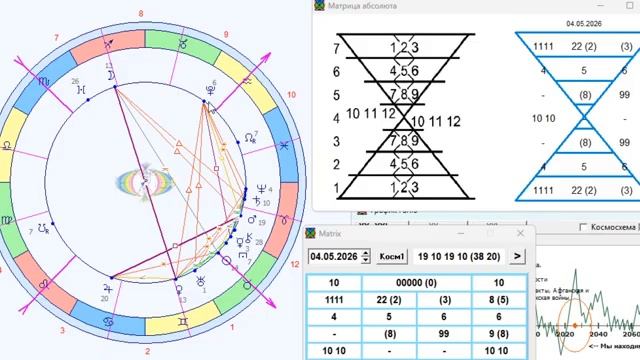Click the Косм1 button
Viewport: 640px width, 360px height.
[x=391, y=257]
